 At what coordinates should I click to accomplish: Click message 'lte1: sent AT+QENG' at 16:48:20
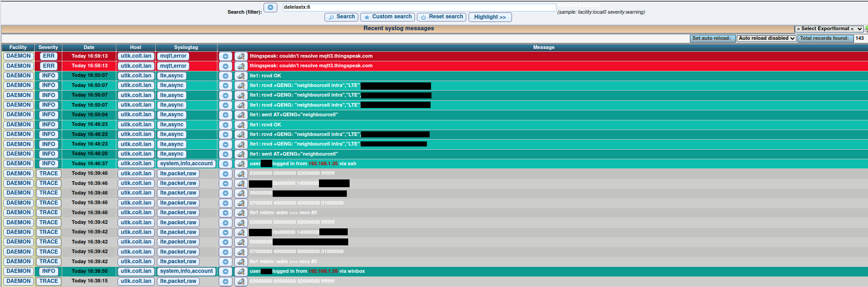coord(294,154)
